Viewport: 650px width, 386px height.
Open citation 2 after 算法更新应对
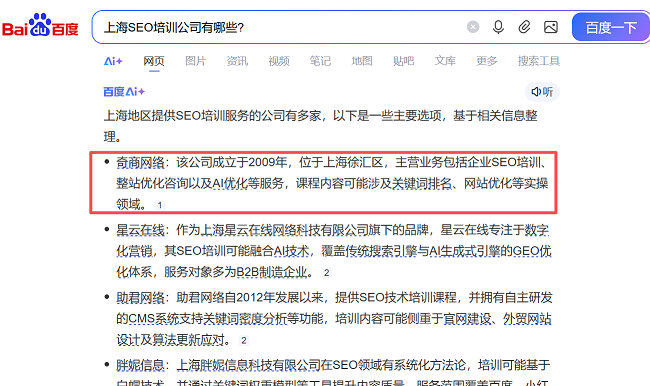coord(244,340)
